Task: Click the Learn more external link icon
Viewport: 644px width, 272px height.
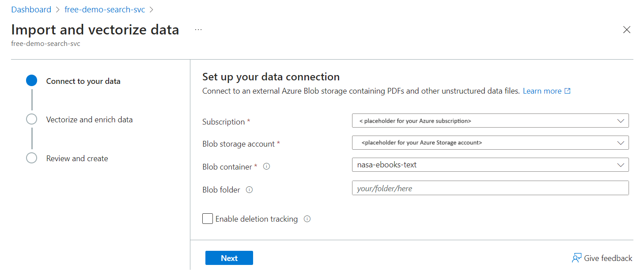Action: [x=568, y=91]
